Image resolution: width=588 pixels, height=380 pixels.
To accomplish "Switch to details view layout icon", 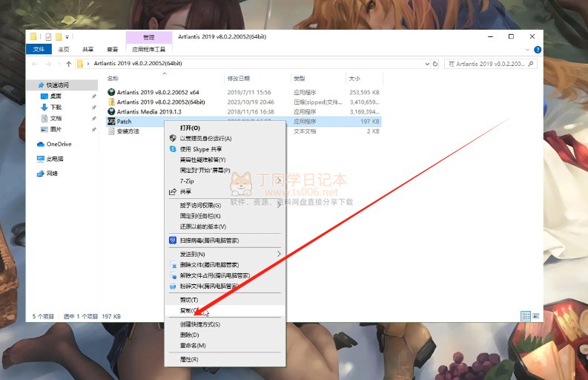I will 526,316.
